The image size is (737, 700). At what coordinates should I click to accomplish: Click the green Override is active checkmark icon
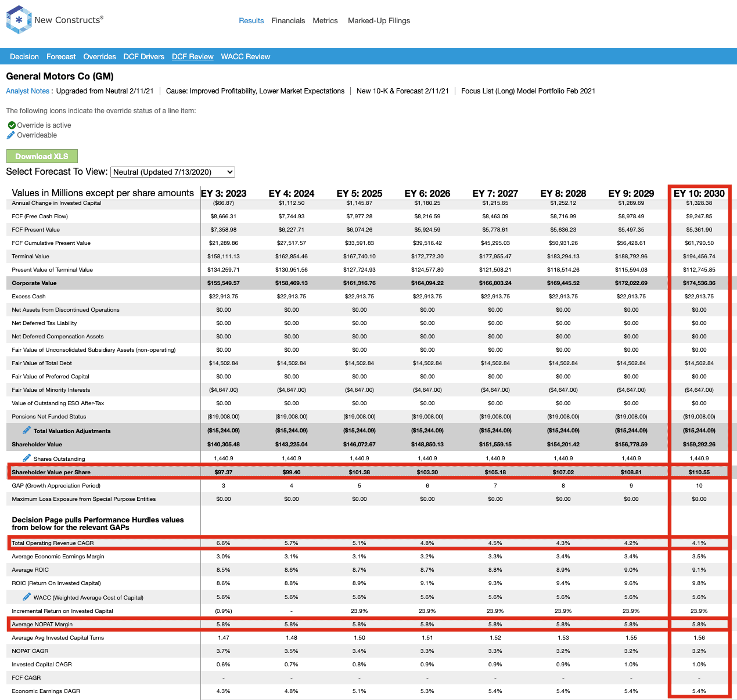point(12,125)
